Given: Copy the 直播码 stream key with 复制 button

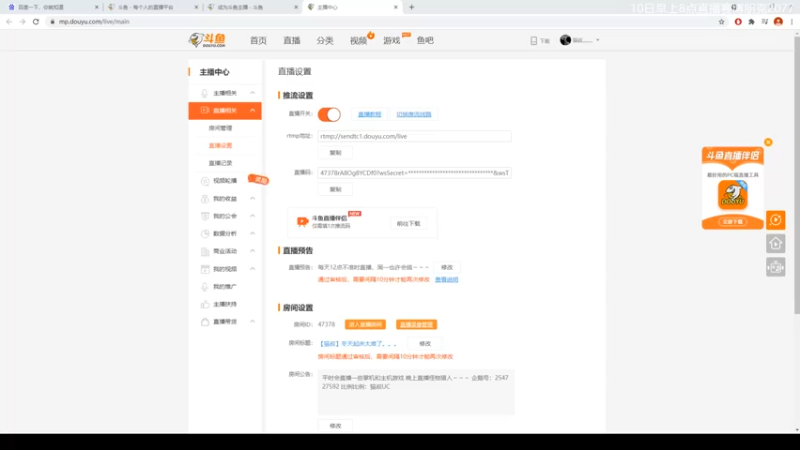Looking at the screenshot, I should (335, 189).
